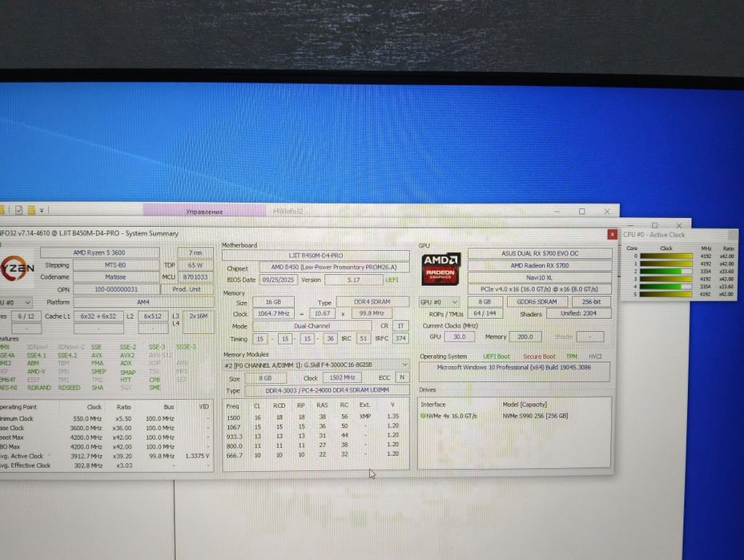Viewport: 744px width, 560px height.
Task: Click the Ryzen CPU logo image
Action: click(x=17, y=269)
